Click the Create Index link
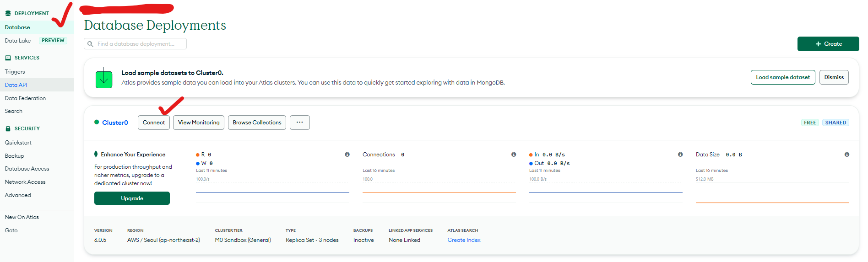The height and width of the screenshot is (262, 868). coord(464,240)
